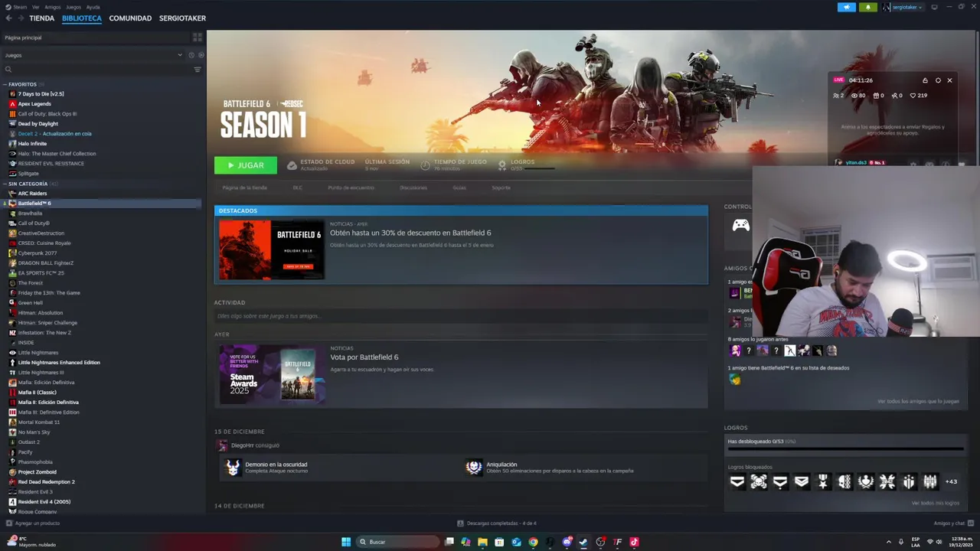Viewport: 980px width, 551px height.
Task: Open the green notifications bell
Action: click(x=868, y=7)
